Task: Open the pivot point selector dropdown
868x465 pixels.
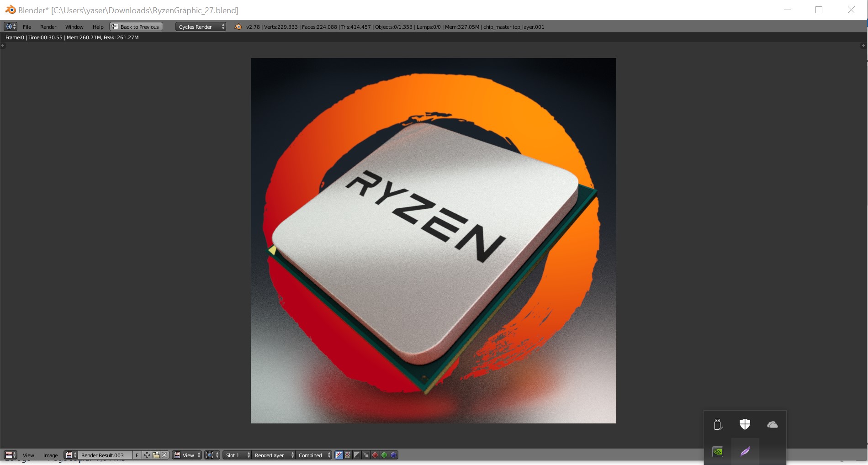Action: click(212, 455)
